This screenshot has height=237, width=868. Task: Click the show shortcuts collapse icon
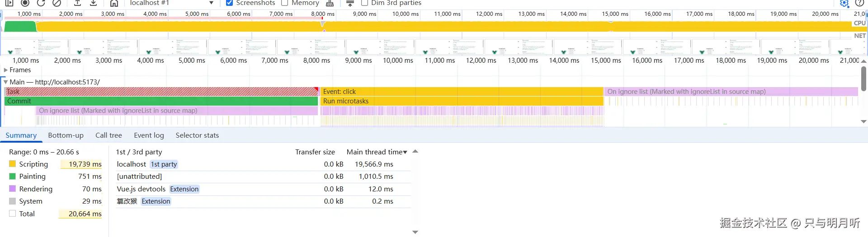click(x=350, y=3)
